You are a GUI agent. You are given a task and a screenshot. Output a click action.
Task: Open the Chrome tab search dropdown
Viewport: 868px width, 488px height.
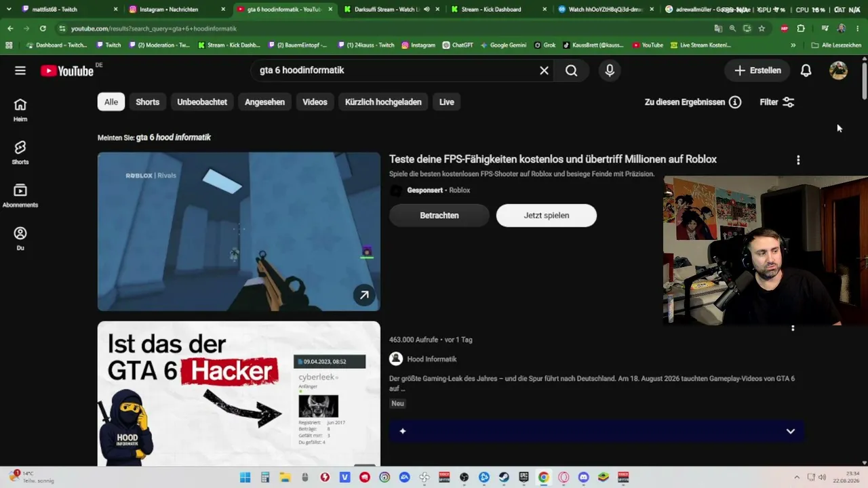9,9
